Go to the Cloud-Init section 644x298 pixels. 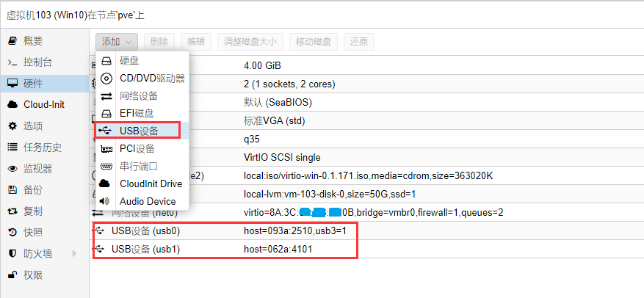[x=43, y=104]
